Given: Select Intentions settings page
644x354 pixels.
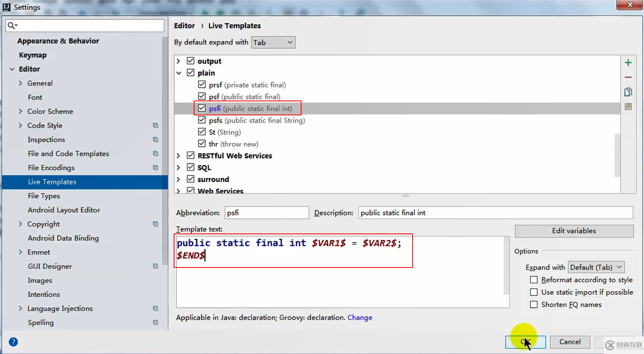Looking at the screenshot, I should pos(44,294).
